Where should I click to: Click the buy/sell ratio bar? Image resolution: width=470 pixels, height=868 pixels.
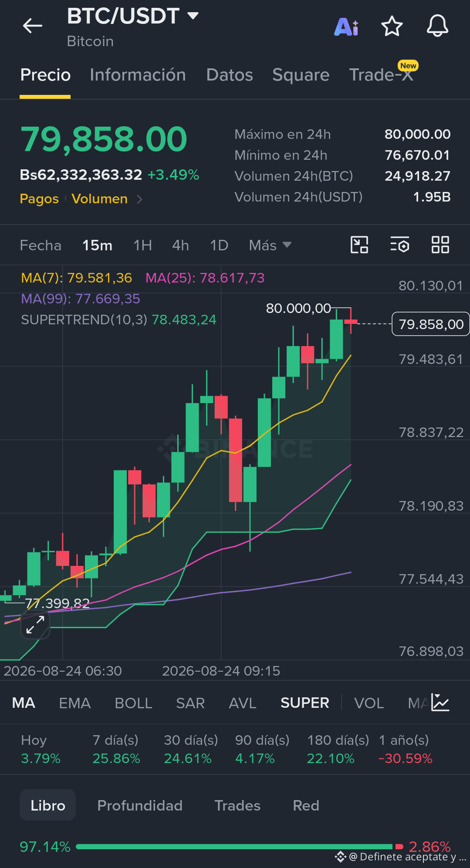(x=240, y=847)
